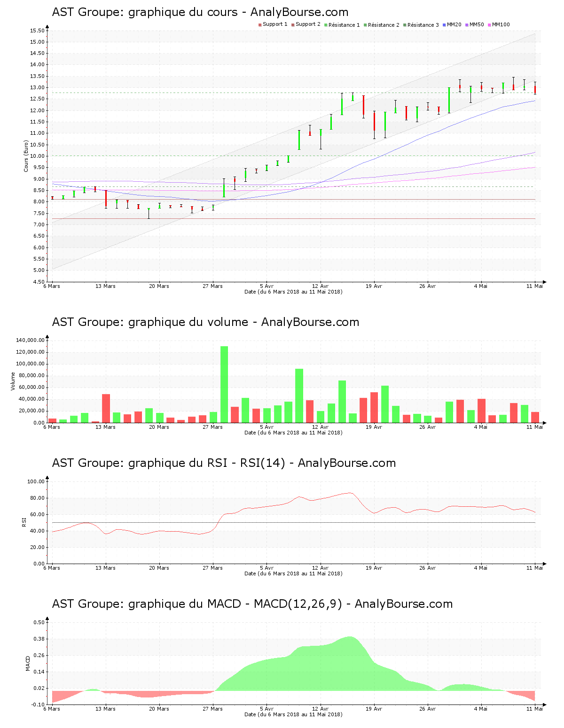Click '4 Mai' date on price chart
This screenshot has width=564, height=728.
pos(481,286)
